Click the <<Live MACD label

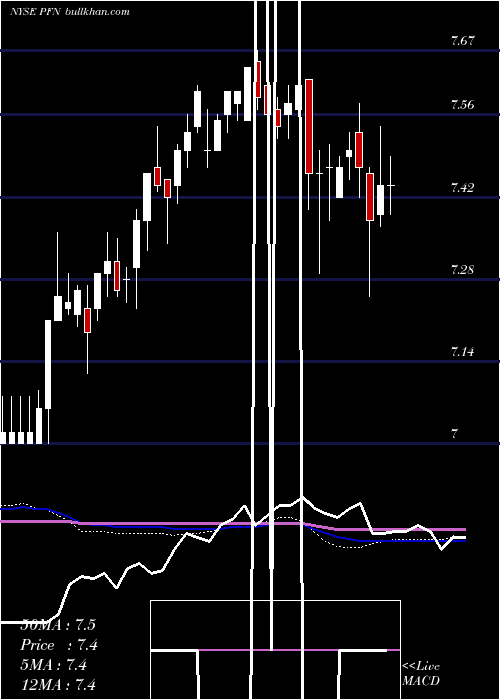click(421, 673)
